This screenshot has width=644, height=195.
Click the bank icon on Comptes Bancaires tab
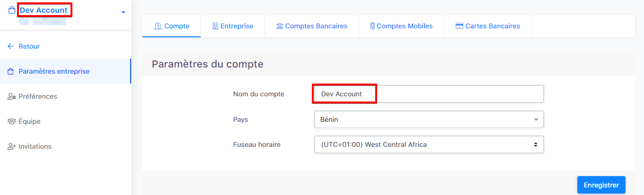pos(280,26)
